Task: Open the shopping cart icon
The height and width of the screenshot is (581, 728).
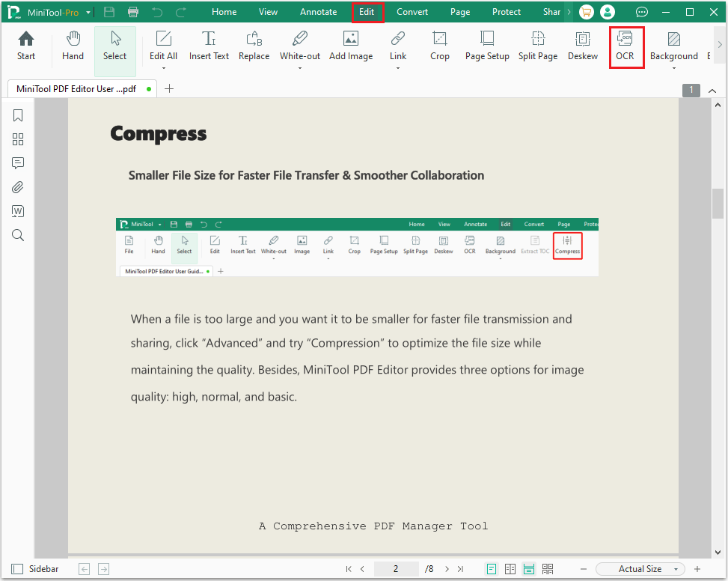Action: coord(587,12)
